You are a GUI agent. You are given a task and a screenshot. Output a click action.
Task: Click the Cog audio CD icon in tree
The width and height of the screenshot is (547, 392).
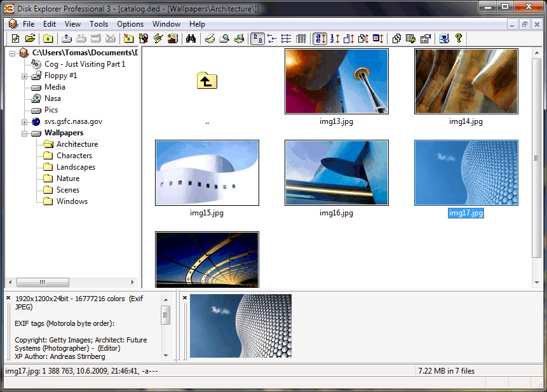[x=36, y=64]
